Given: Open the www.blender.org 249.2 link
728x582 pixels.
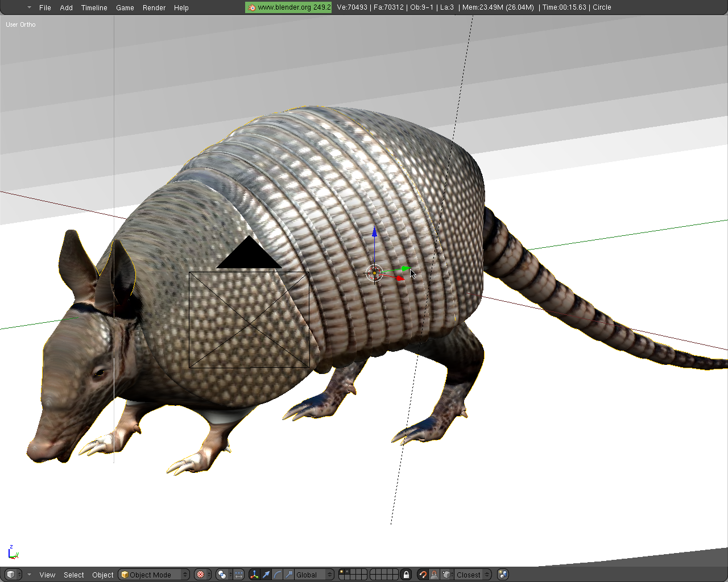Looking at the screenshot, I should (288, 7).
